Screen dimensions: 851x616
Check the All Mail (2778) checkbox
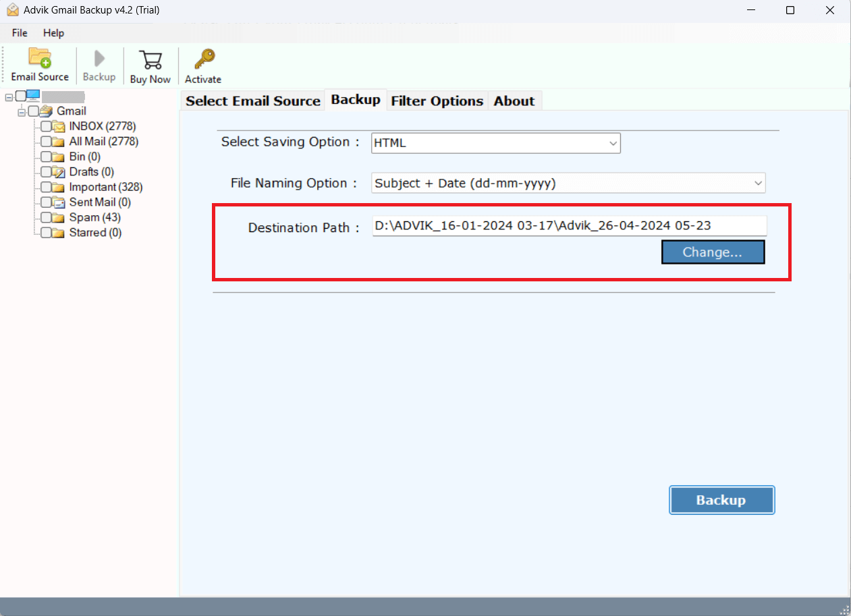tap(46, 142)
